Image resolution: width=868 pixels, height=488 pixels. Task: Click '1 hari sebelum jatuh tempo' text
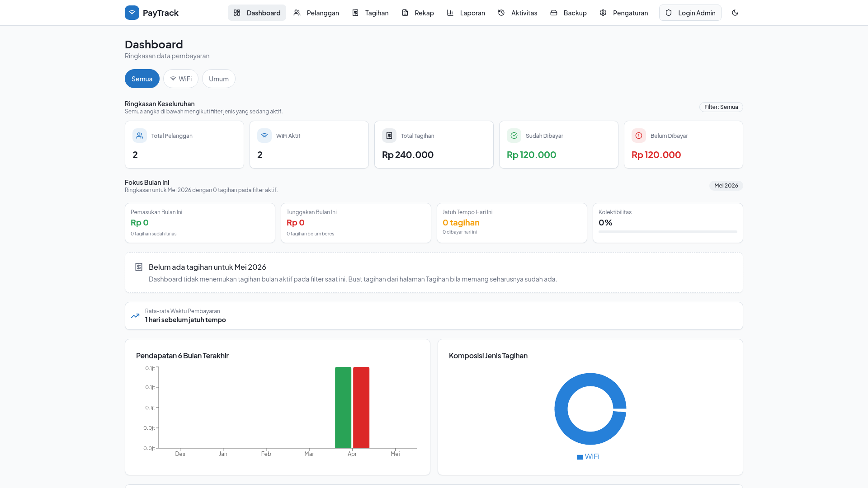pyautogui.click(x=185, y=320)
